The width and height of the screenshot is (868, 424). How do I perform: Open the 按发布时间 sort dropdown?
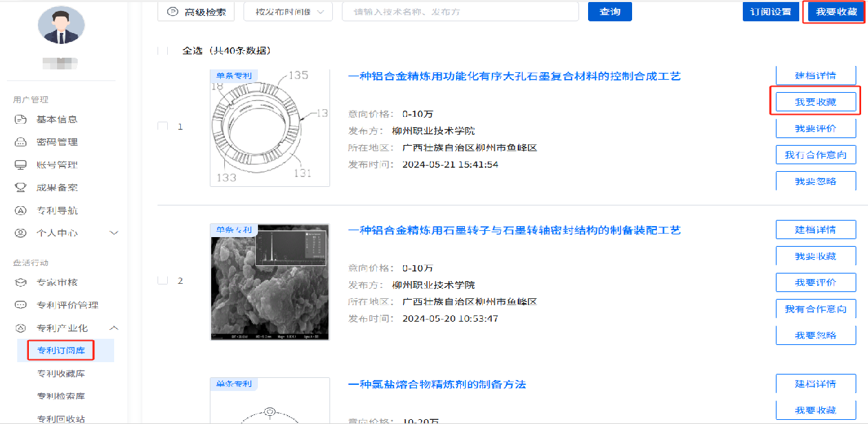tap(287, 12)
